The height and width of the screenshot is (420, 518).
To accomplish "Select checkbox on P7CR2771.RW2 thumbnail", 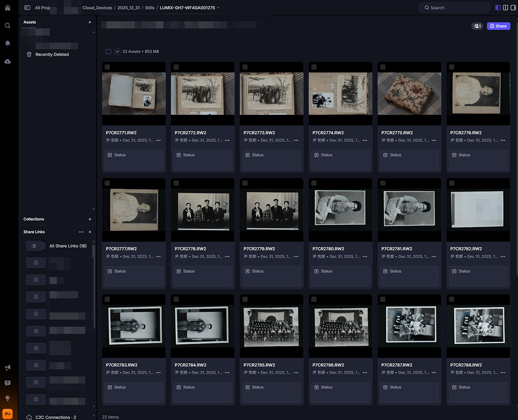I will pyautogui.click(x=107, y=67).
